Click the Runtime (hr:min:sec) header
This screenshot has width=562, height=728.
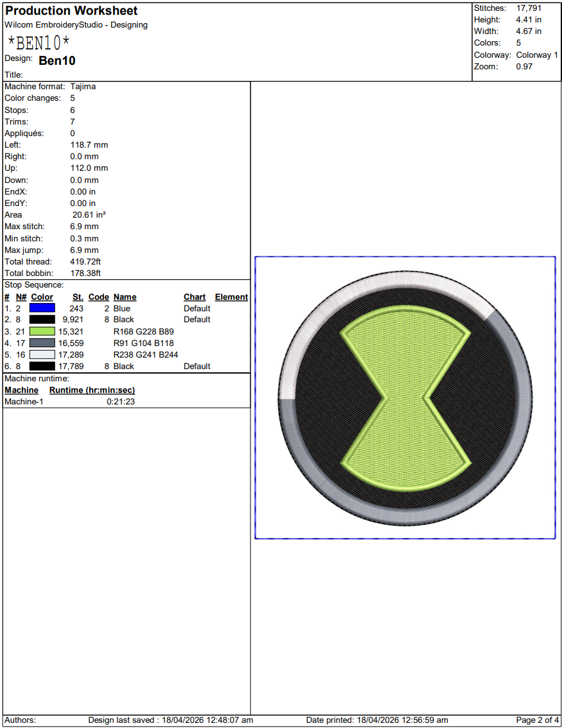[x=92, y=390]
